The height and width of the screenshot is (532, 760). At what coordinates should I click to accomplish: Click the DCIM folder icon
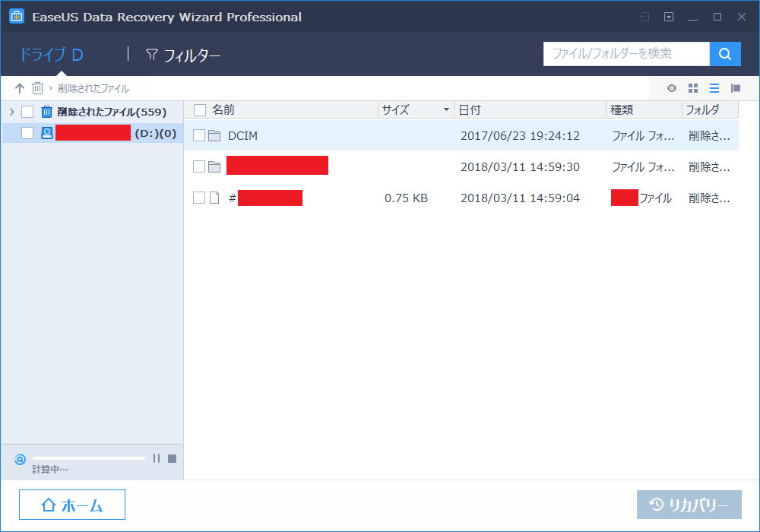pos(214,136)
